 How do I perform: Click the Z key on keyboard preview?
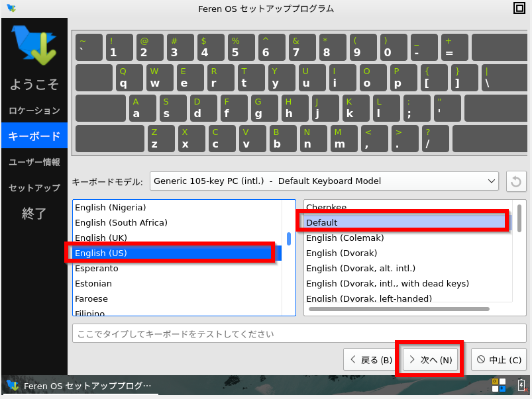(x=161, y=139)
